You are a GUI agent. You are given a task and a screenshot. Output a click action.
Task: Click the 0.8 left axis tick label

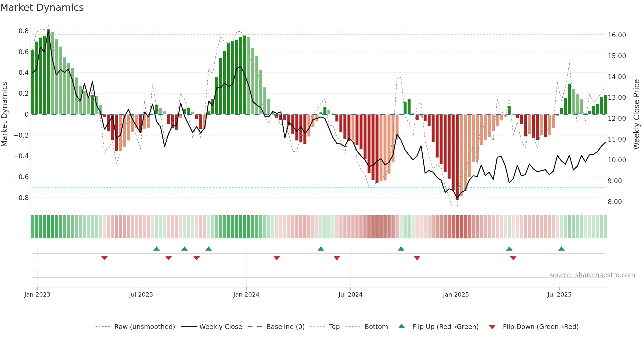point(24,31)
